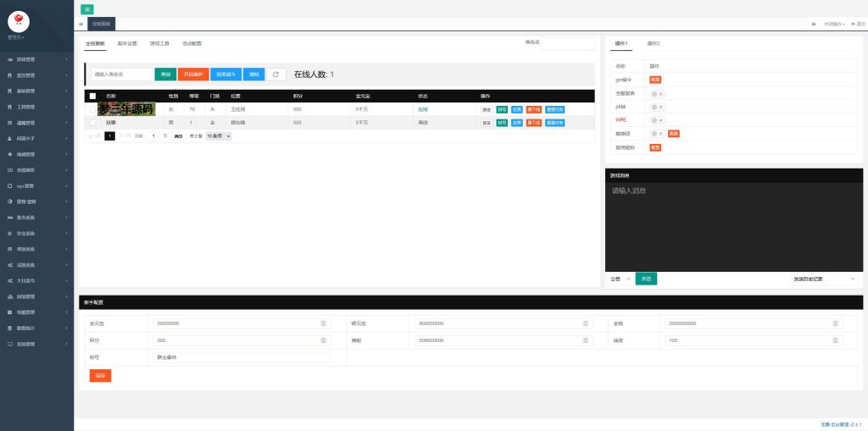Screen dimensions: 868x431
Task: Click 封号 for the level 1 player
Action: click(x=502, y=123)
